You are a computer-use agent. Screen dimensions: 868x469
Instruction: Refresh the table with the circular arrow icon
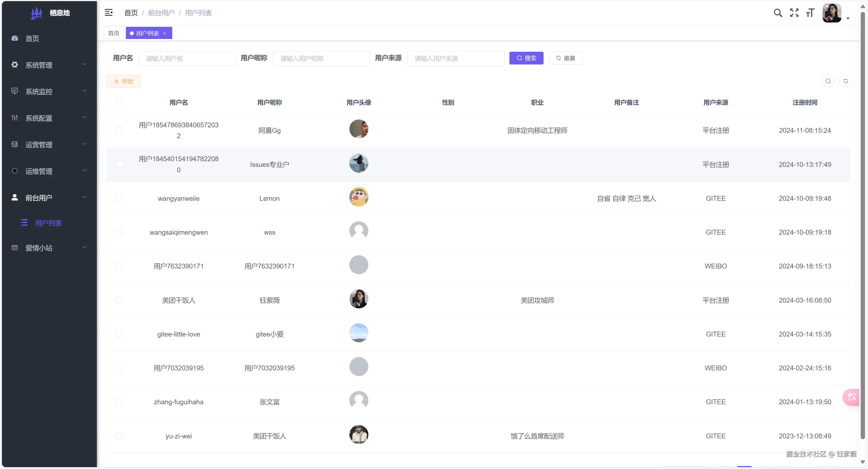pyautogui.click(x=846, y=81)
